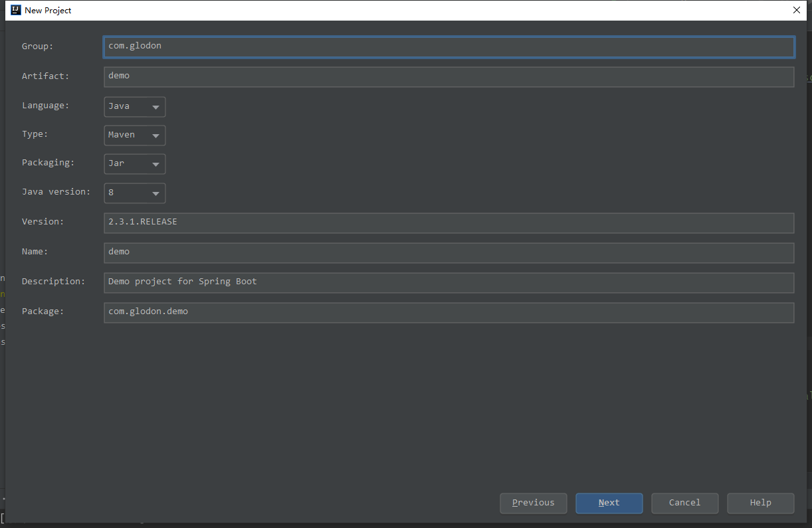Click into the Description text field
812x528 pixels.
coord(449,282)
